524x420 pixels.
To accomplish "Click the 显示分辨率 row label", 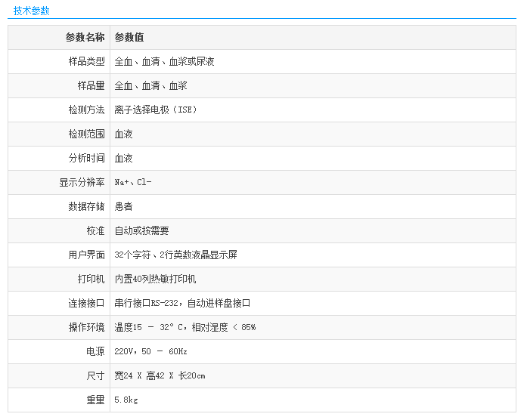I will coord(82,182).
